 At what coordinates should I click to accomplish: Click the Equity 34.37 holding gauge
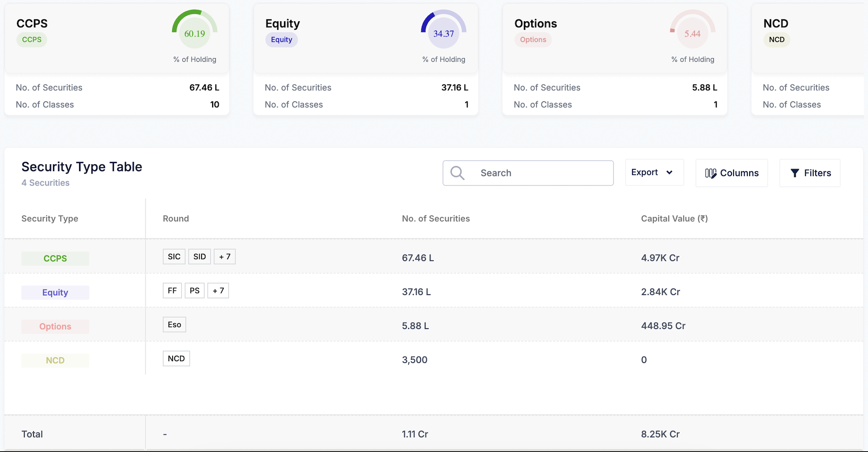click(x=443, y=34)
